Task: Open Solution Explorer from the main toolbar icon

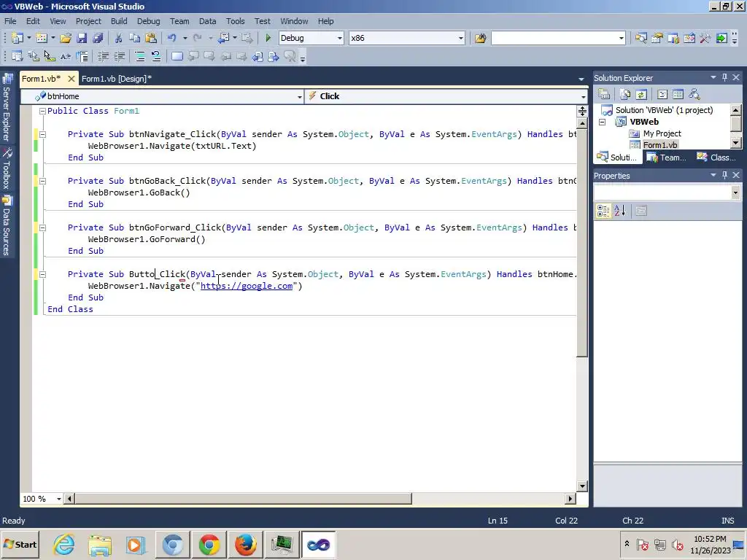Action: (640, 38)
